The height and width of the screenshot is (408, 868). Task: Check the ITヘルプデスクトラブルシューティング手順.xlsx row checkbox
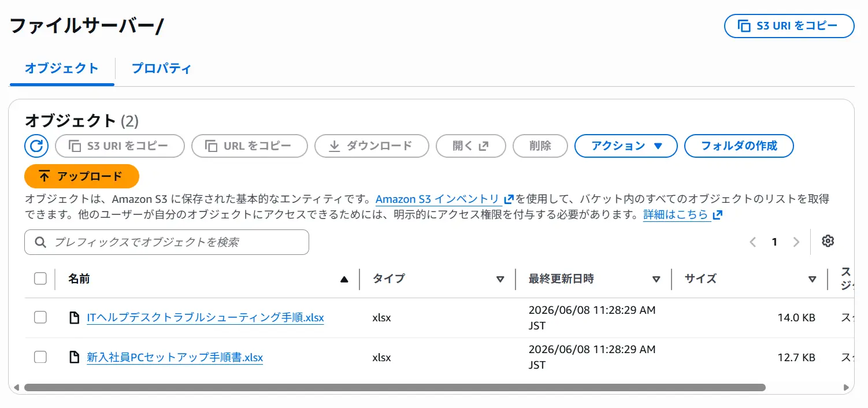pos(40,317)
